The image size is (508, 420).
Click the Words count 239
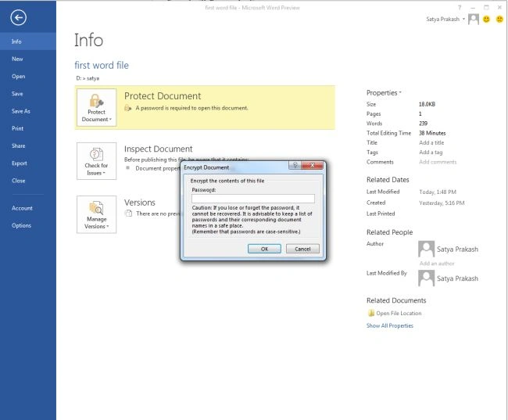(423, 124)
